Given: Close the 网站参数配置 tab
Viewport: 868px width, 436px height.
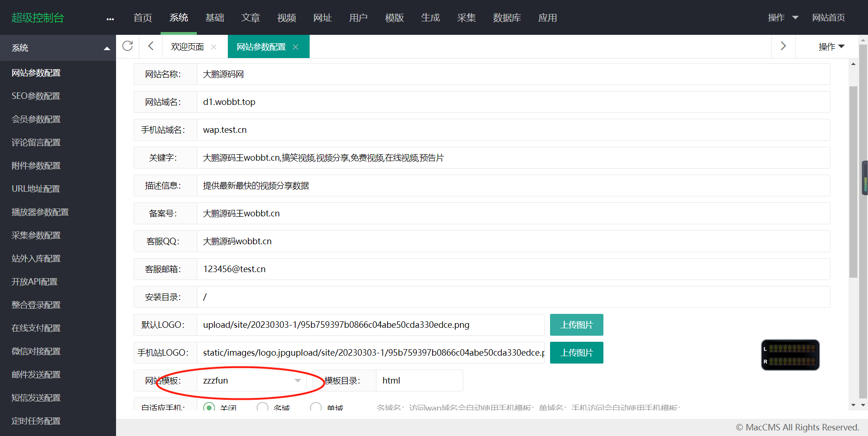Looking at the screenshot, I should click(x=295, y=47).
